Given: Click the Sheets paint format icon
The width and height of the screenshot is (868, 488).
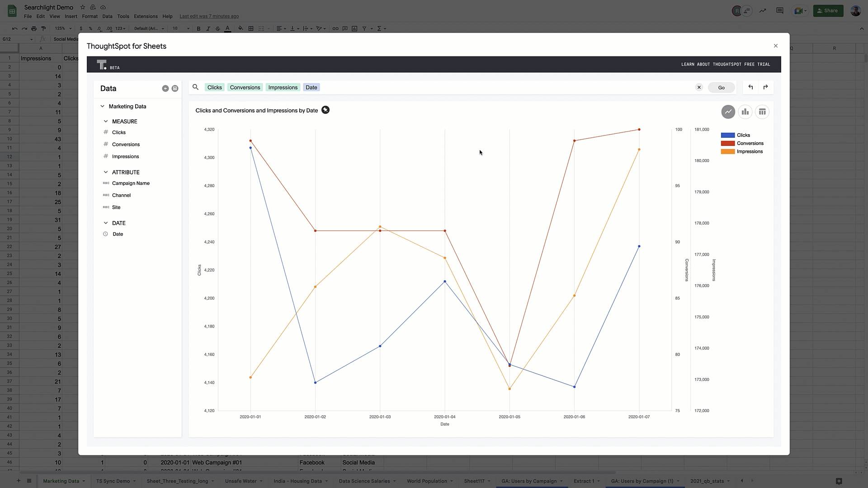Looking at the screenshot, I should (x=43, y=28).
